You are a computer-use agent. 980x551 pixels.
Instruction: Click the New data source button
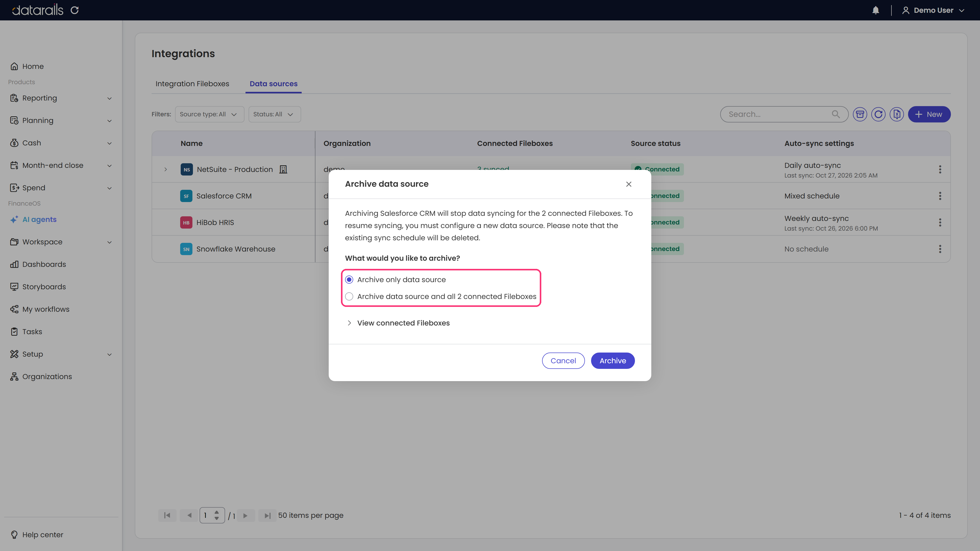pyautogui.click(x=929, y=114)
